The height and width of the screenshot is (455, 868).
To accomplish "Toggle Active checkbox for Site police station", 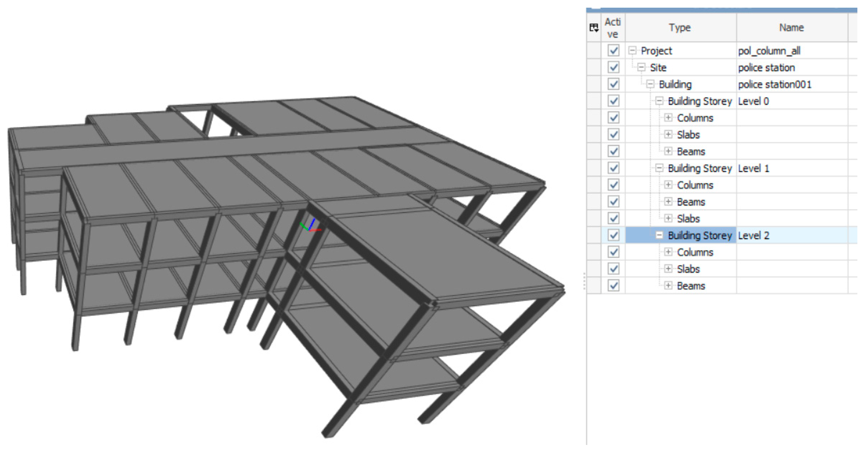I will click(x=613, y=67).
